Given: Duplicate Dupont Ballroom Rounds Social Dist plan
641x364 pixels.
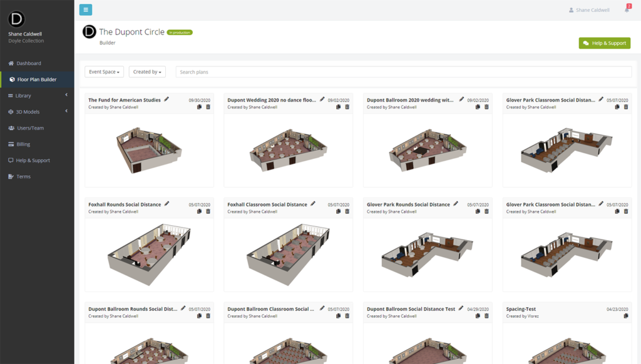Looking at the screenshot, I should click(x=200, y=316).
